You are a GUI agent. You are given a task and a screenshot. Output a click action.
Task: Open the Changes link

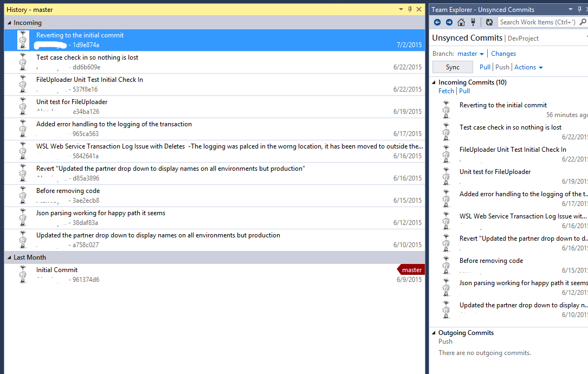click(x=503, y=54)
